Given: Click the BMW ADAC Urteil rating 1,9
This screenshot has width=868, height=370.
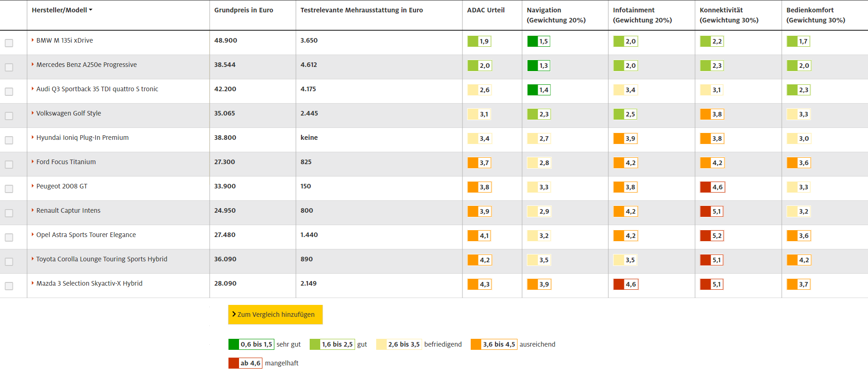Looking at the screenshot, I should click(x=479, y=41).
